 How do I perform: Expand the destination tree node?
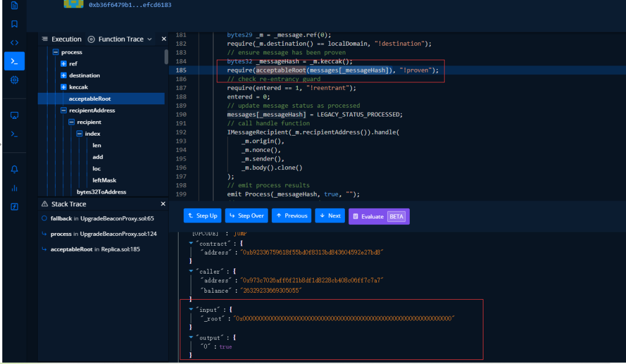pyautogui.click(x=64, y=75)
